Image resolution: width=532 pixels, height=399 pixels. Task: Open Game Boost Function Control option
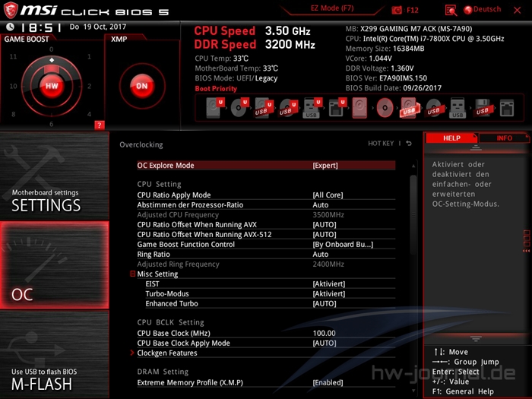click(x=266, y=244)
